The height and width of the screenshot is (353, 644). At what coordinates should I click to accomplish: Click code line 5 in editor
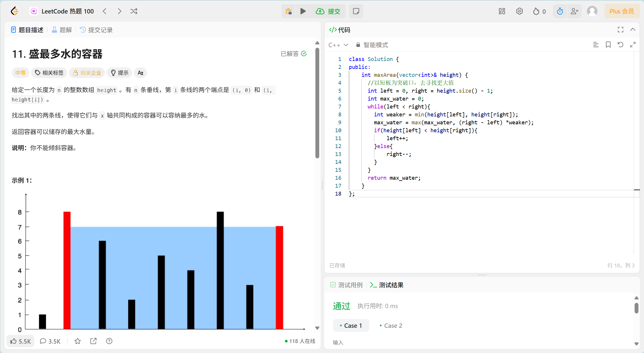pos(430,91)
